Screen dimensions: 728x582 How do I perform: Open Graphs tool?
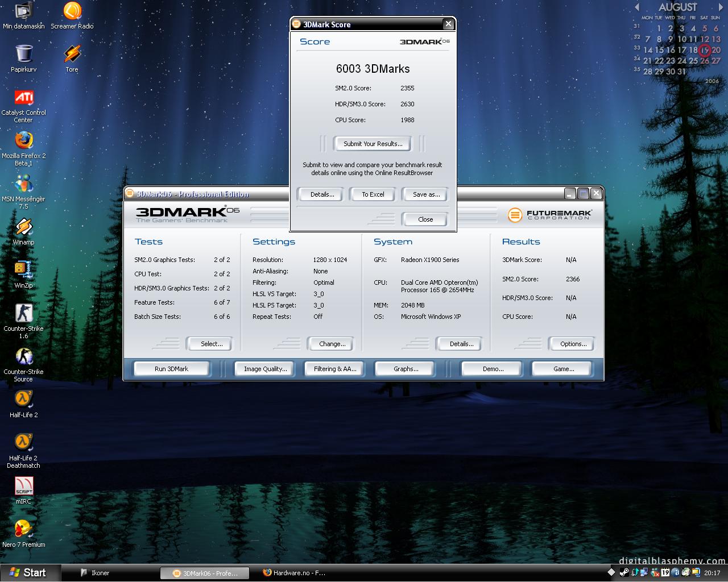[406, 369]
